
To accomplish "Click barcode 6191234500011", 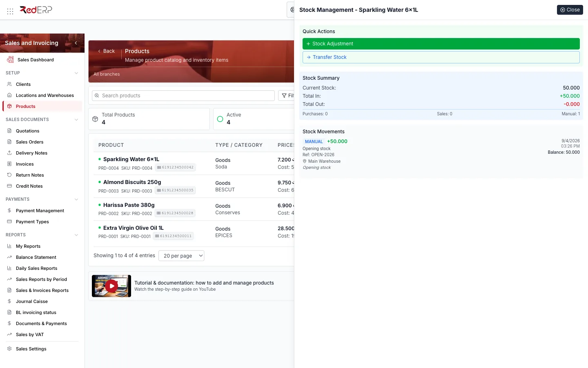I will point(173,236).
